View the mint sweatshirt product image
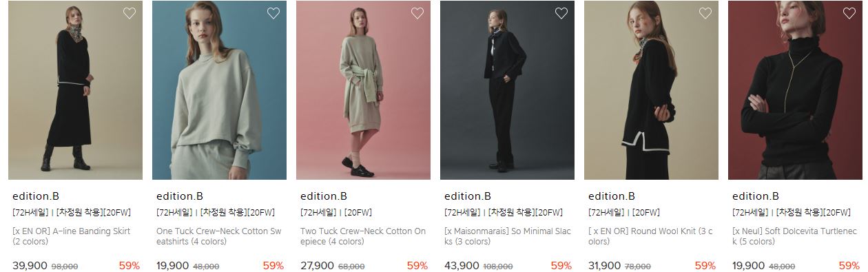Image resolution: width=868 pixels, height=272 pixels. tap(220, 90)
